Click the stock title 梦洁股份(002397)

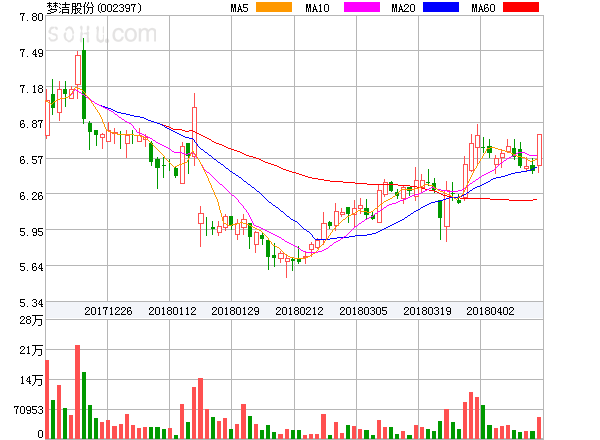(94, 8)
